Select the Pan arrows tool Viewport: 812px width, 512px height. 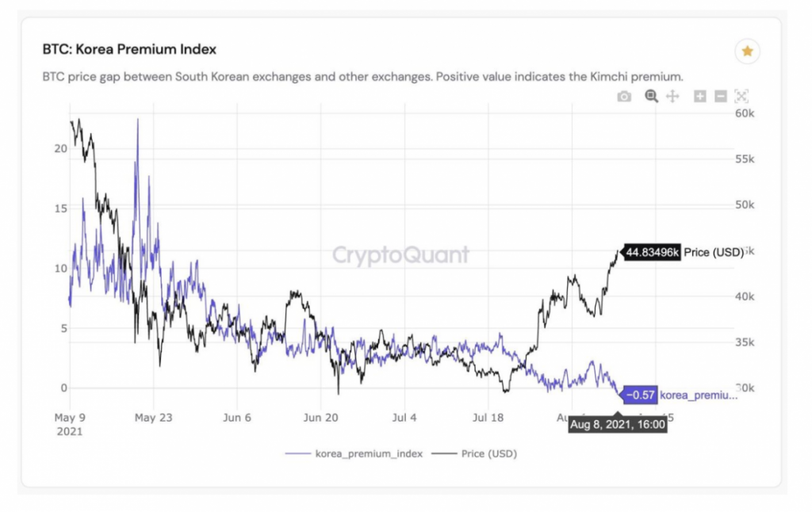pyautogui.click(x=672, y=97)
